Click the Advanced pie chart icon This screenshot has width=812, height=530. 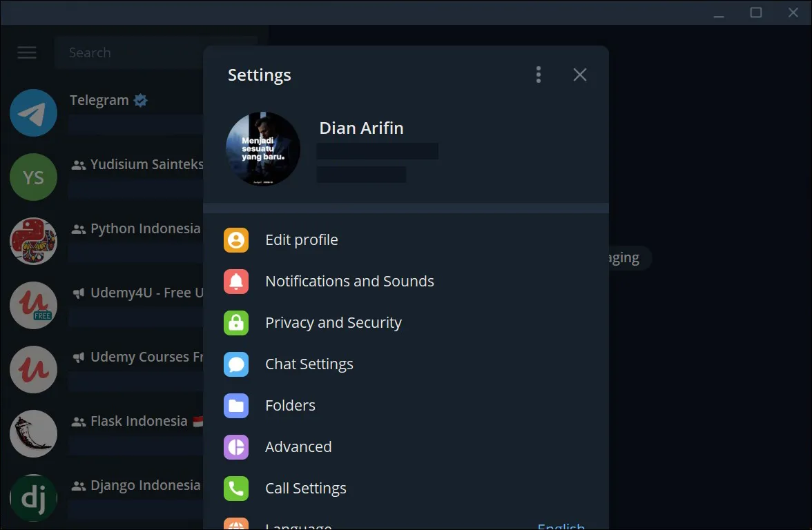[236, 447]
